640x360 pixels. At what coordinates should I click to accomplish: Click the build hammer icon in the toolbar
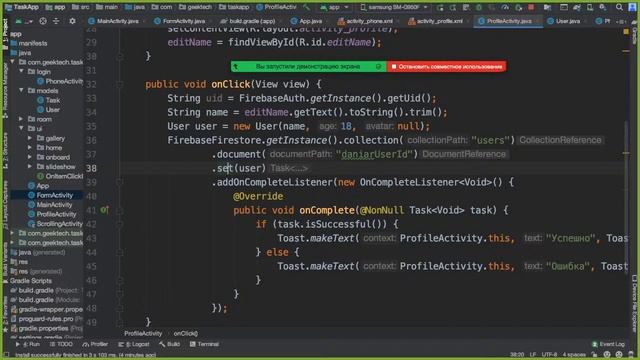(x=307, y=7)
